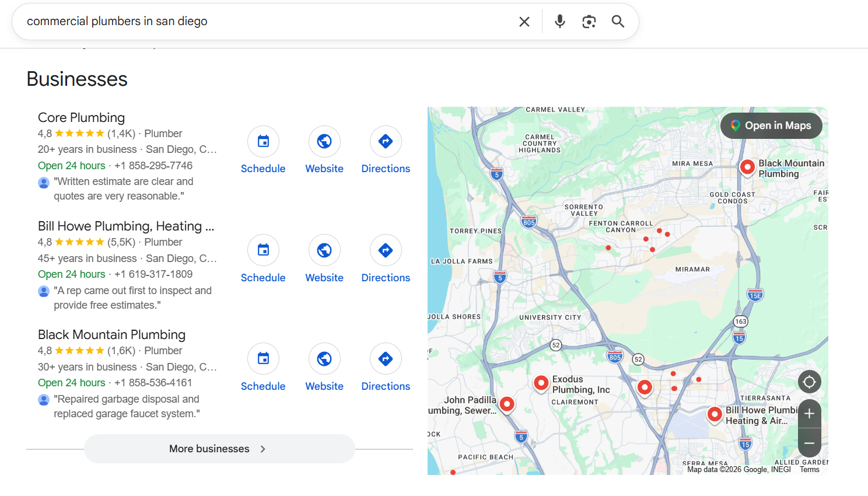Click Core Plumbing Schedule calendar icon

[x=263, y=141]
